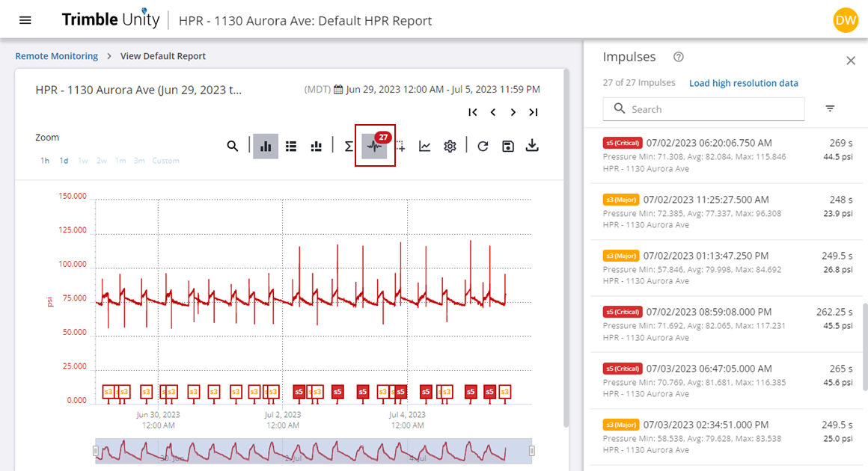The width and height of the screenshot is (868, 471).
Task: Open the chart settings gear
Action: point(450,146)
